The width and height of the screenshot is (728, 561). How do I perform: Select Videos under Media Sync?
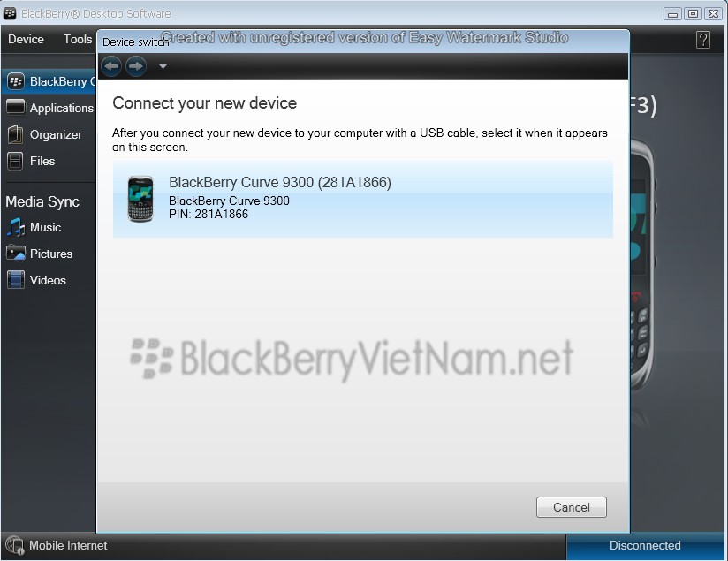[48, 281]
